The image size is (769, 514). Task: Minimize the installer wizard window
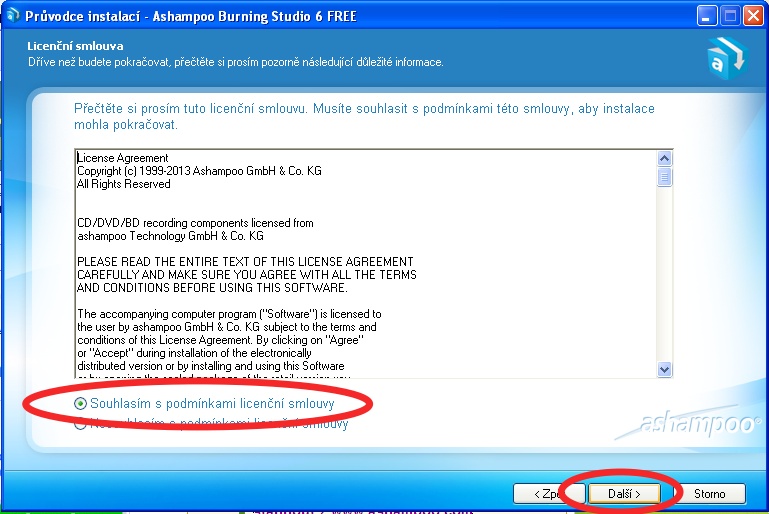pyautogui.click(x=708, y=16)
